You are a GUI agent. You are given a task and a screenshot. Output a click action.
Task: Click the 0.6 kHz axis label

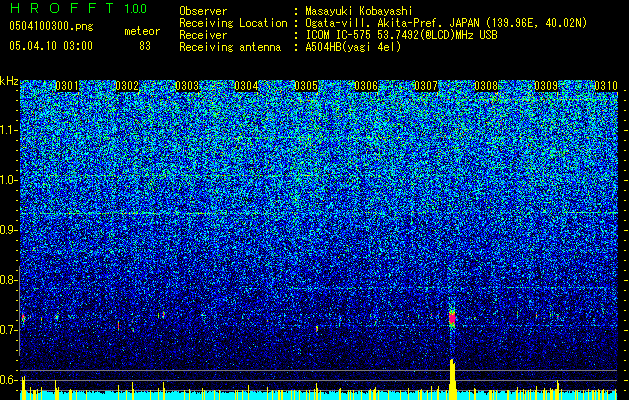tap(8, 380)
